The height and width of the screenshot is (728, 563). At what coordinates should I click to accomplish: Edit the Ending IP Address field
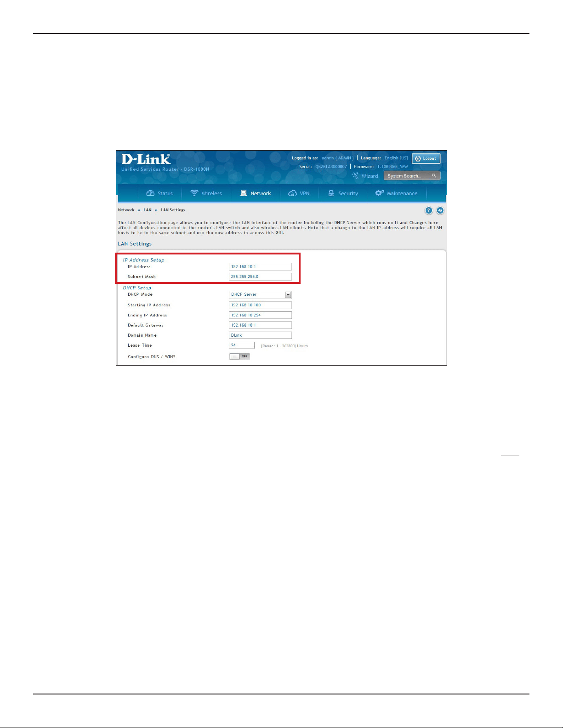pyautogui.click(x=260, y=315)
